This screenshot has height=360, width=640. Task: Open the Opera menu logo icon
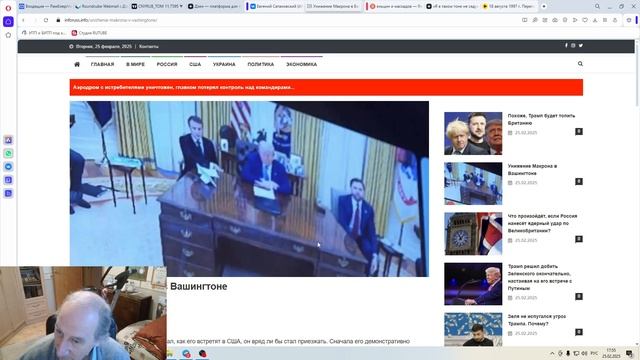tap(8, 8)
